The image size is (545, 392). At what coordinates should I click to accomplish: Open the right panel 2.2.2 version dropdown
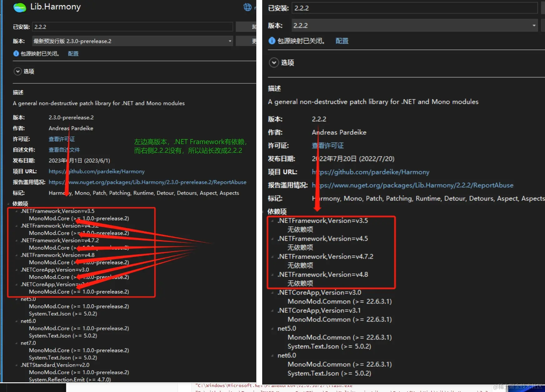415,25
